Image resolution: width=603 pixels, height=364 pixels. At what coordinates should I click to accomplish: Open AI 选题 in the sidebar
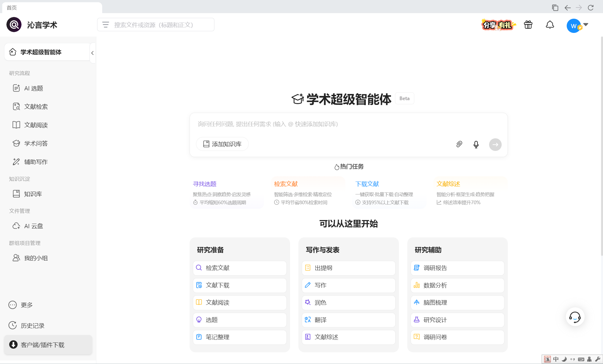(x=33, y=88)
